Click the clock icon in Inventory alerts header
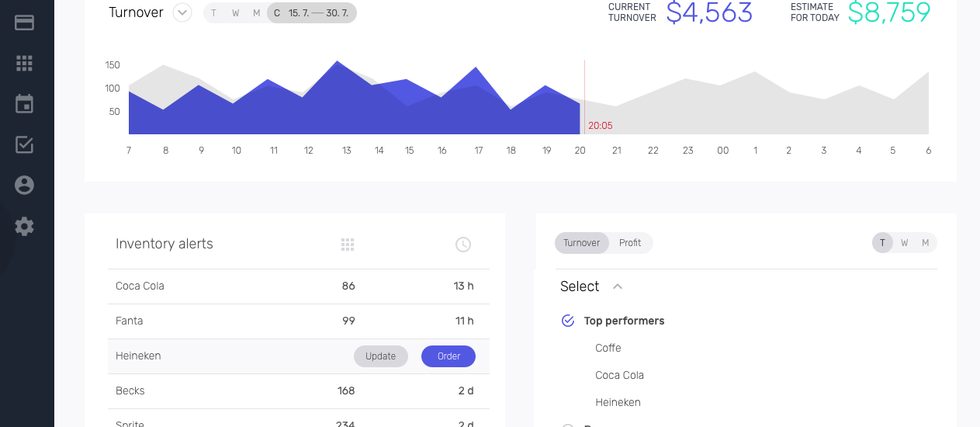Image resolution: width=980 pixels, height=427 pixels. coord(463,245)
